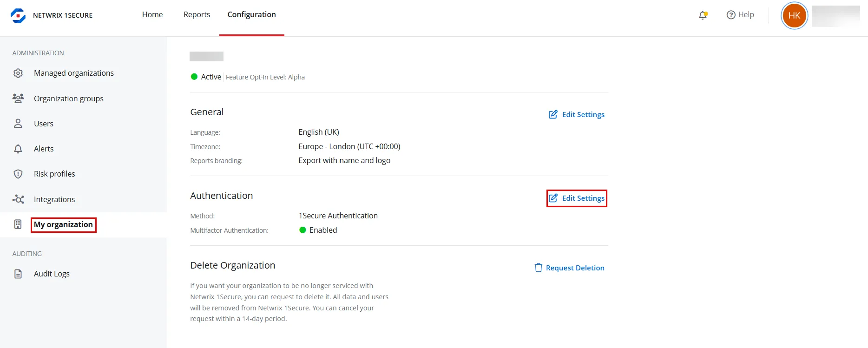This screenshot has height=348, width=868.
Task: Select My organization in sidebar
Action: point(63,224)
